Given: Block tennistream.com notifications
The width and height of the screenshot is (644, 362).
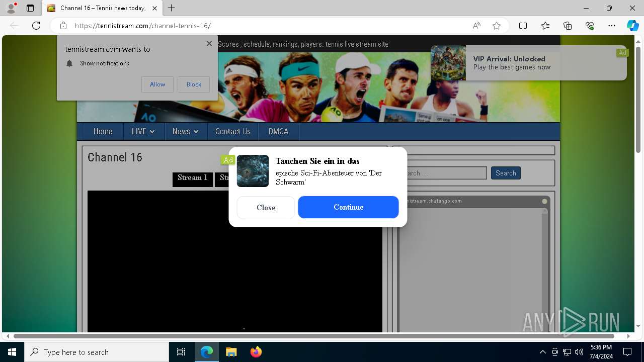Looking at the screenshot, I should (194, 84).
